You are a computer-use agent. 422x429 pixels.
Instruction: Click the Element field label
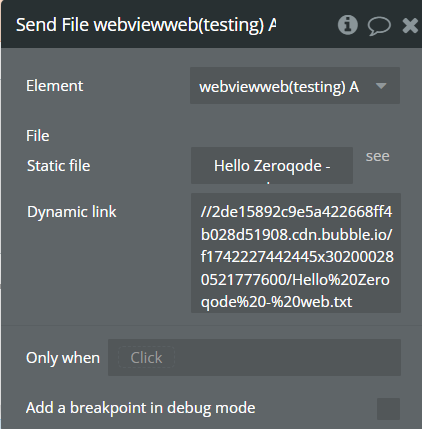pyautogui.click(x=55, y=86)
